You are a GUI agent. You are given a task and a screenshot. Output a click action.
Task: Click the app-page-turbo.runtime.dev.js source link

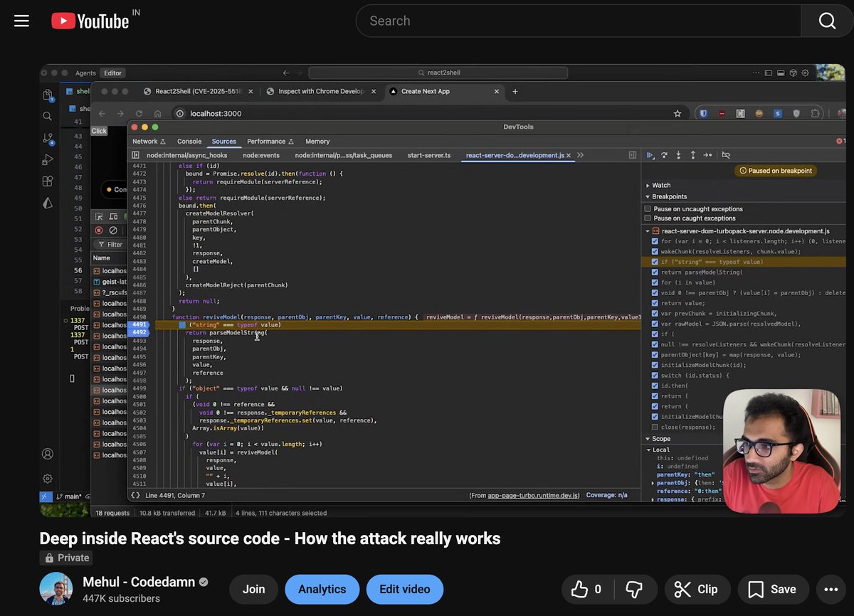[534, 495]
